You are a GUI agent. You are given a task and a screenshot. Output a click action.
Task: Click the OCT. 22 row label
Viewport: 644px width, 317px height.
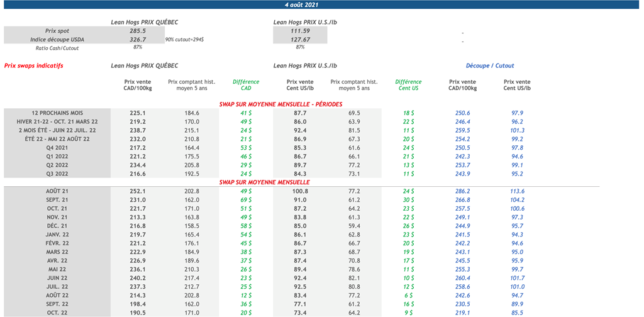tap(57, 312)
